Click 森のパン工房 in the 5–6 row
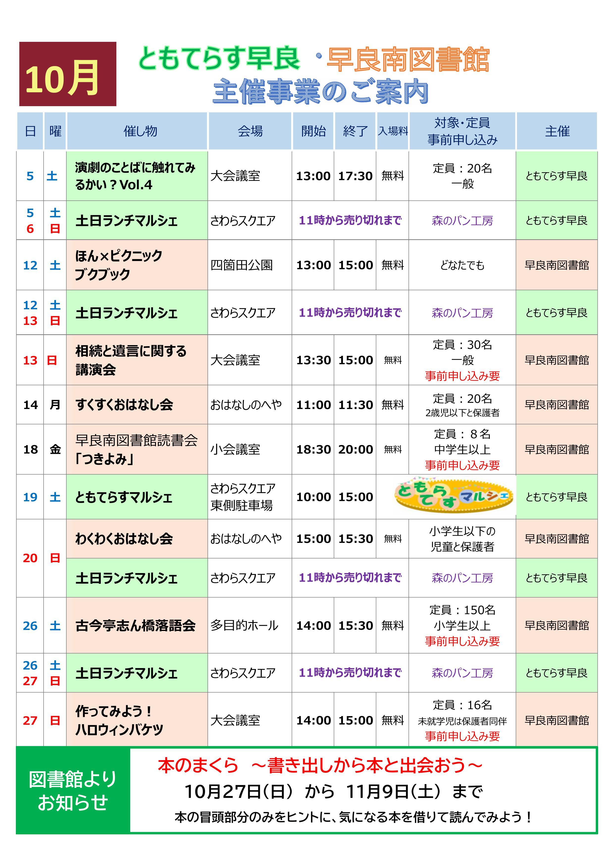 point(462,220)
